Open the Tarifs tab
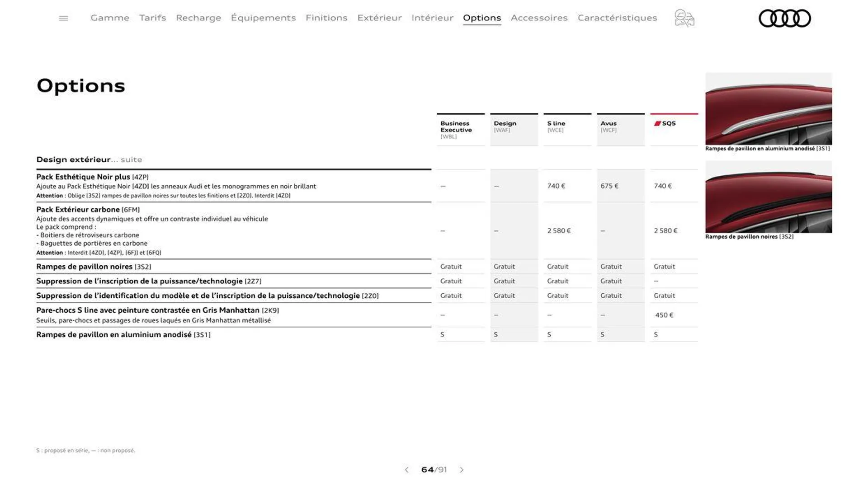 (x=152, y=18)
